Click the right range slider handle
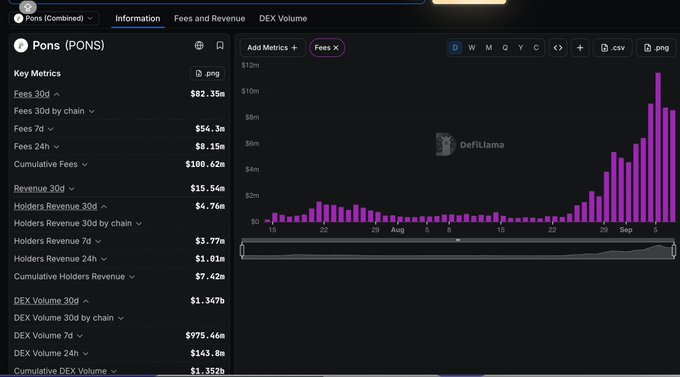 click(673, 250)
